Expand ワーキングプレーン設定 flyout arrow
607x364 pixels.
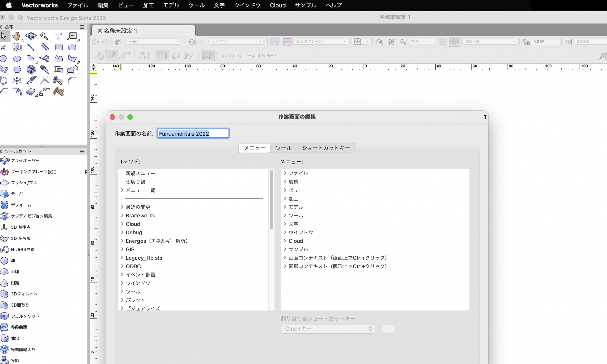86,172
